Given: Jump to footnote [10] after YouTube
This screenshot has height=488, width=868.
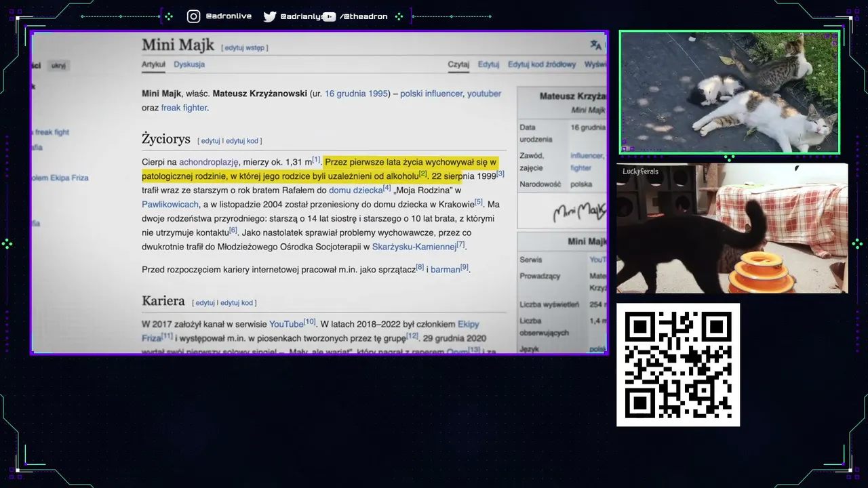Looking at the screenshot, I should point(310,321).
